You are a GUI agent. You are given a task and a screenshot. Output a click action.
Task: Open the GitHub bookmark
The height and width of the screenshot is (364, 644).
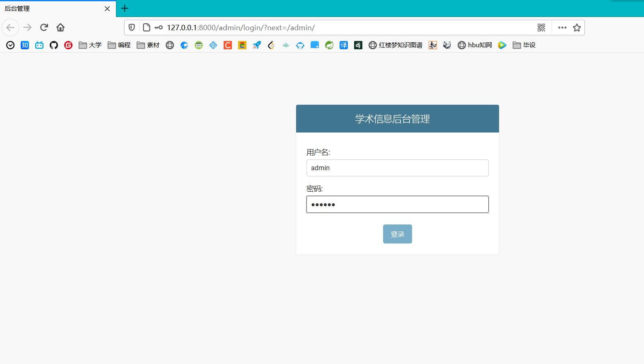click(54, 45)
